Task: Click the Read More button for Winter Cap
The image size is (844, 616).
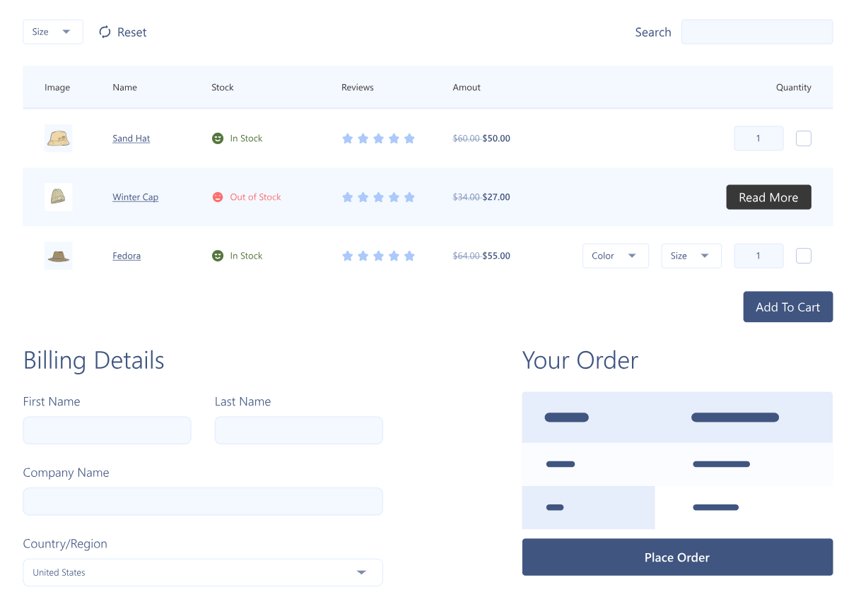Action: (768, 197)
